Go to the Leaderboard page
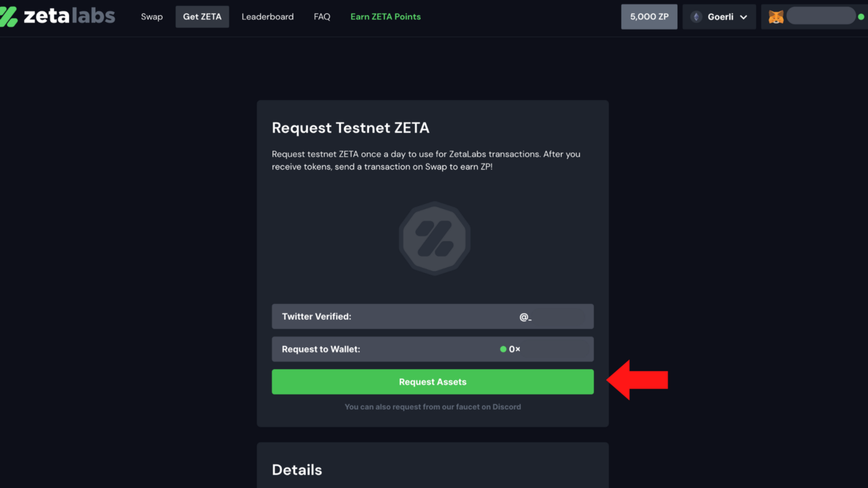Image resolution: width=868 pixels, height=488 pixels. tap(268, 17)
